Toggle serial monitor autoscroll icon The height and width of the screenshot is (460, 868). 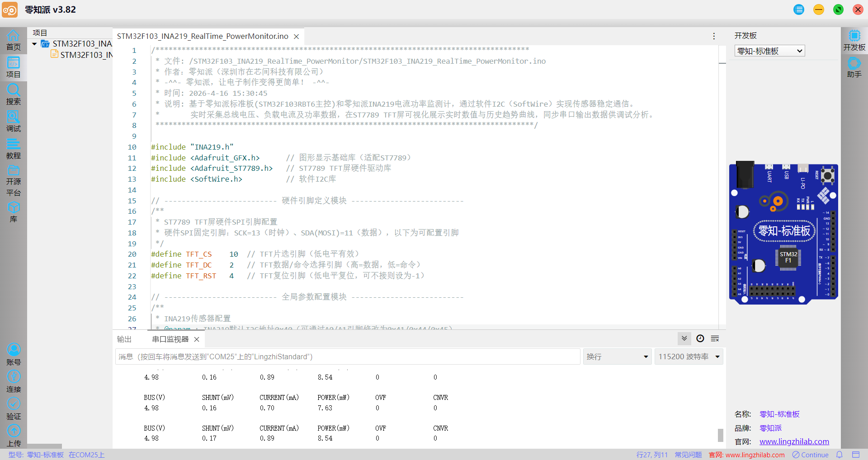pyautogui.click(x=684, y=338)
